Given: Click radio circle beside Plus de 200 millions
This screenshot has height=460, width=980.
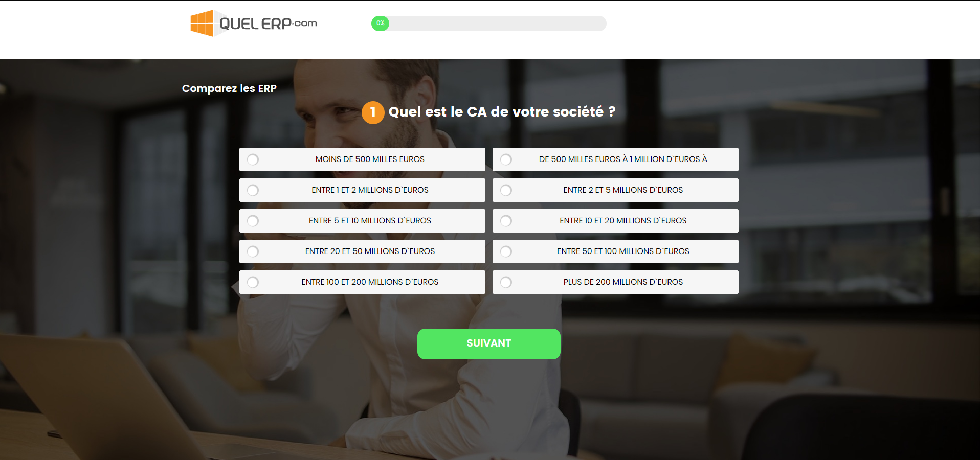Looking at the screenshot, I should pos(506,282).
